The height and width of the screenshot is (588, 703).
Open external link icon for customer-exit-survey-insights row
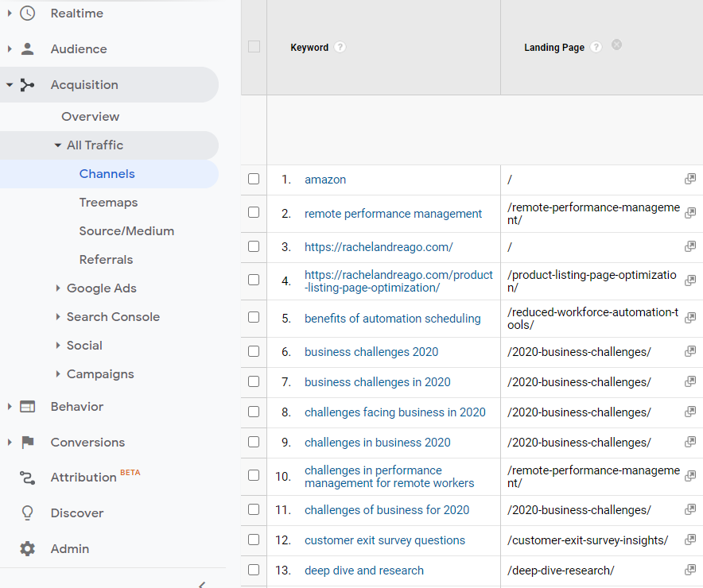(x=690, y=540)
